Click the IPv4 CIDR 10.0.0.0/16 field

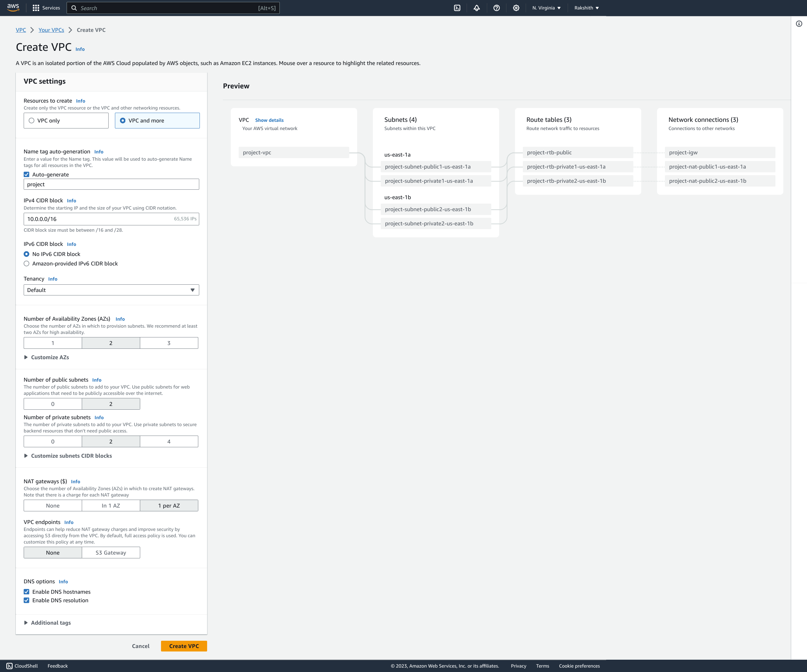pos(111,219)
